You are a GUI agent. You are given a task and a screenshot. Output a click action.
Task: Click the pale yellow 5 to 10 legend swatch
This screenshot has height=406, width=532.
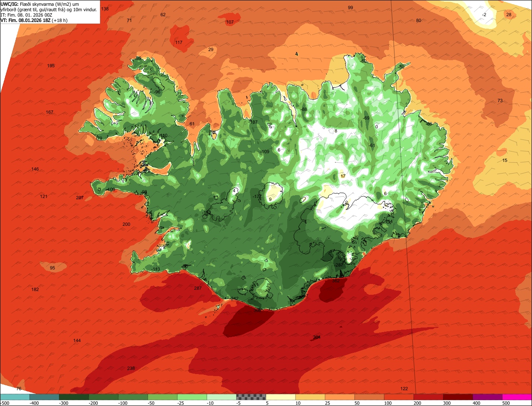(x=281, y=397)
